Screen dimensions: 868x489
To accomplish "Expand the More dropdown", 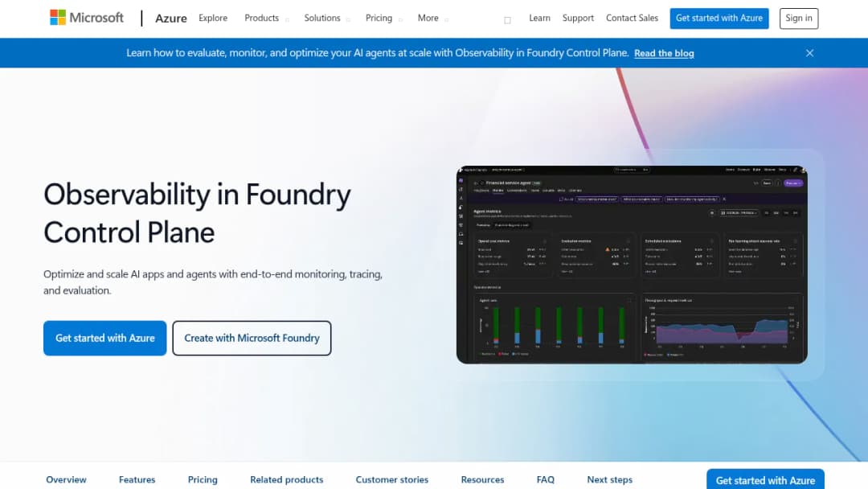I will [x=433, y=18].
